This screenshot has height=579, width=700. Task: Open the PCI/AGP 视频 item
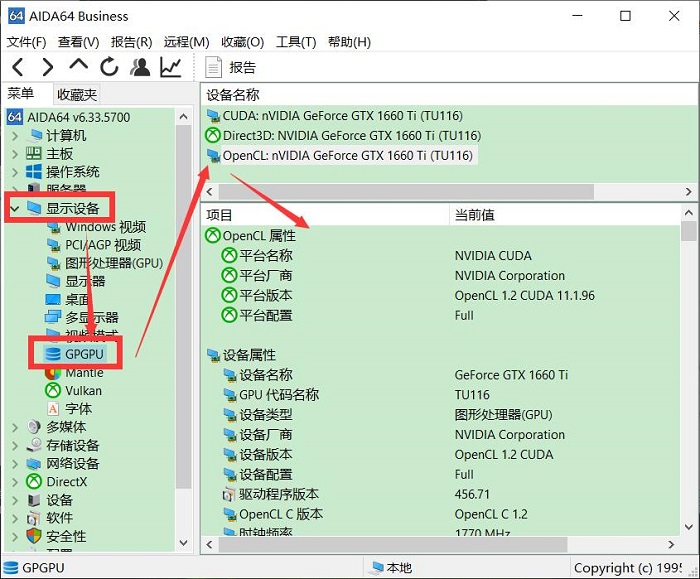tap(94, 245)
